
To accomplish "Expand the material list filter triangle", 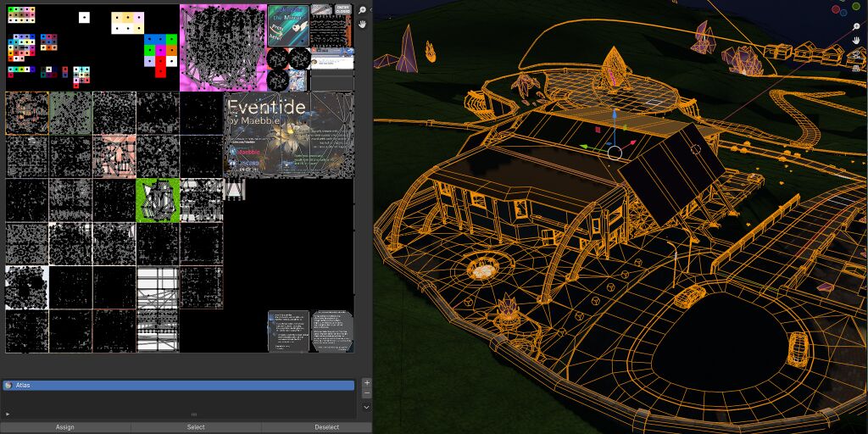I will click(8, 414).
